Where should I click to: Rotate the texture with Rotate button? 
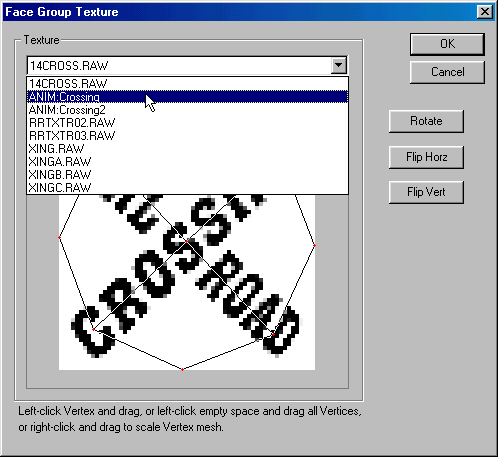click(x=426, y=121)
